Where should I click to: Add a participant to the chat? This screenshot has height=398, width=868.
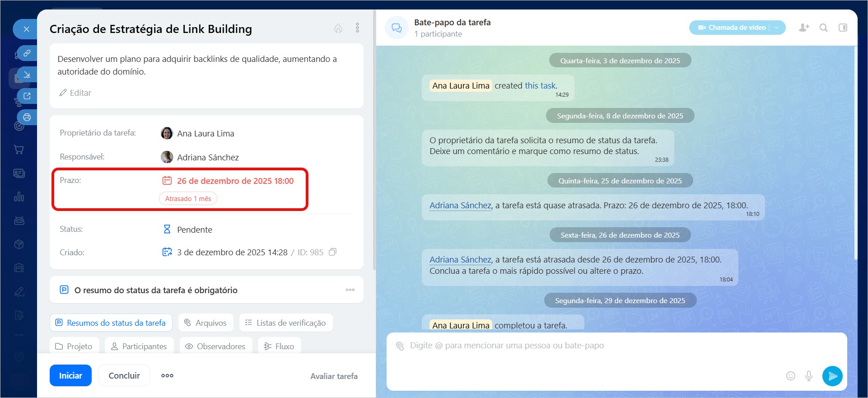point(804,28)
